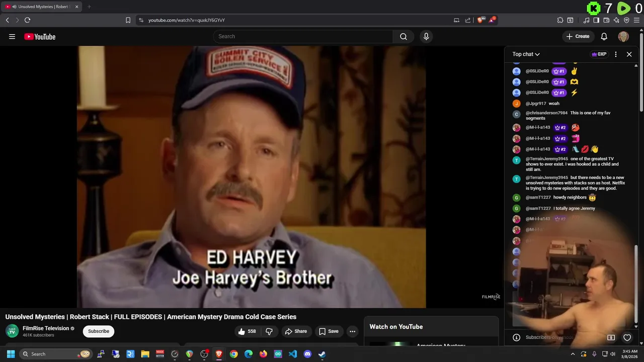This screenshot has width=644, height=362.
Task: Select the Unsolved Mysteries browser tab
Action: coord(42,7)
